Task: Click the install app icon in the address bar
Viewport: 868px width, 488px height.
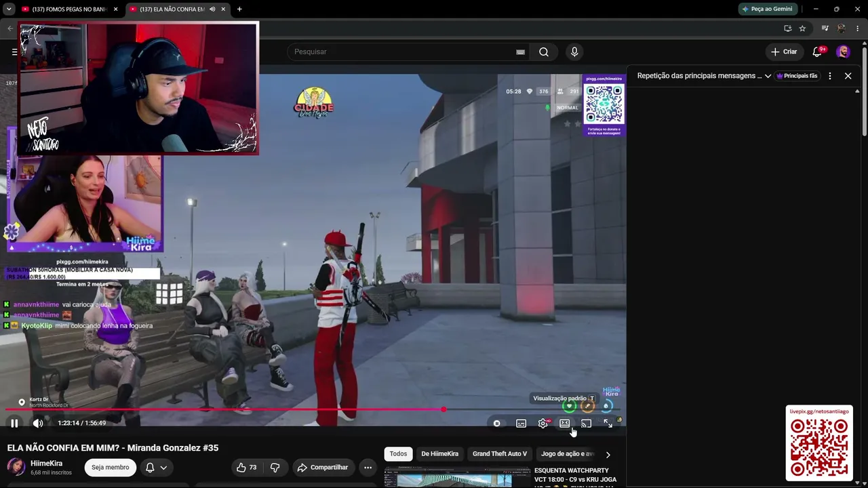Action: (x=787, y=28)
